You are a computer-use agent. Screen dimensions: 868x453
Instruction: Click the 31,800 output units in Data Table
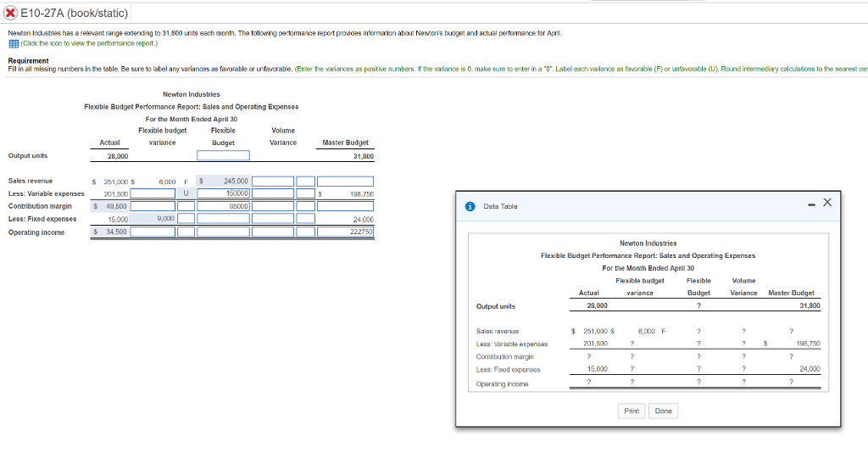click(x=810, y=305)
